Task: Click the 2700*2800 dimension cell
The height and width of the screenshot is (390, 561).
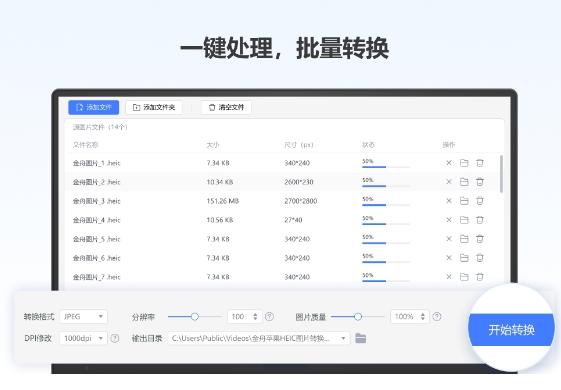Action: tap(301, 201)
